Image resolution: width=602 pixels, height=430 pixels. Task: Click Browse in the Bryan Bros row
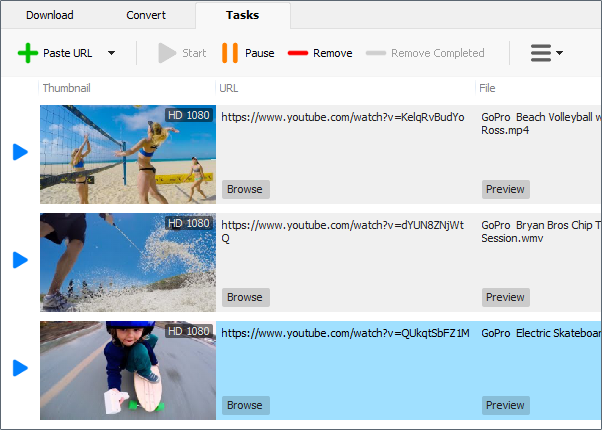[x=246, y=297]
